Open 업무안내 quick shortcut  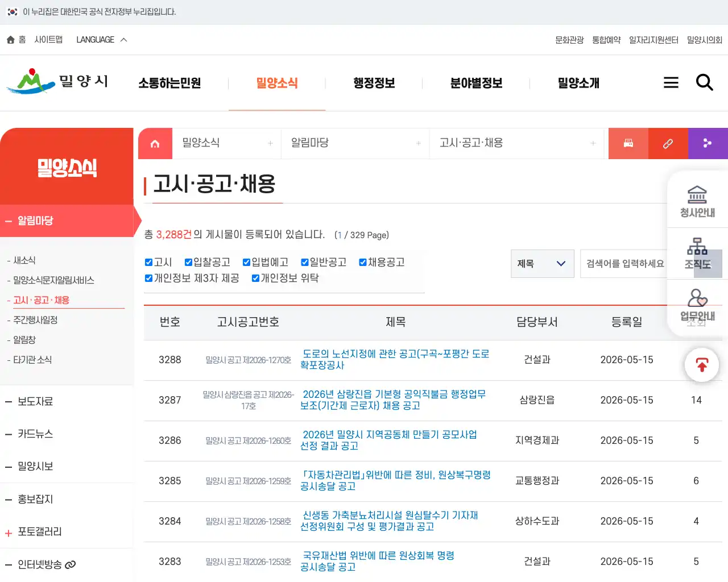pyautogui.click(x=697, y=305)
